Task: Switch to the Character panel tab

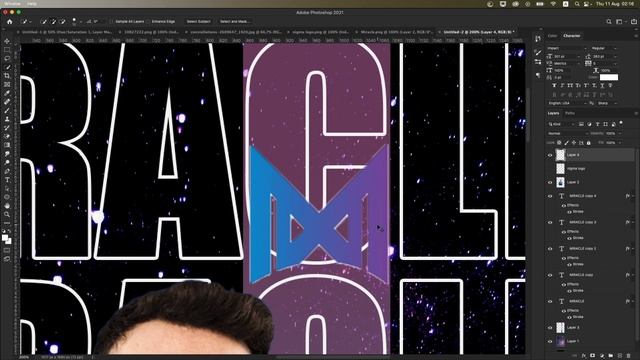Action: pos(571,36)
